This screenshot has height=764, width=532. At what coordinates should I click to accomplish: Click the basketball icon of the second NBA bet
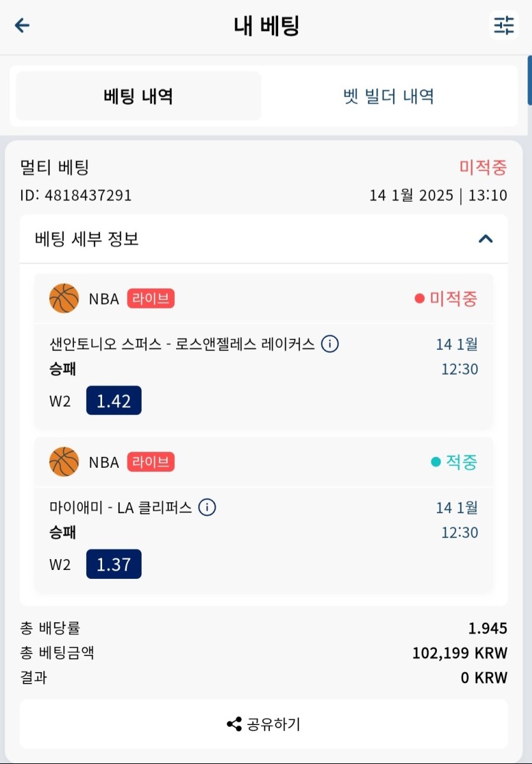[64, 461]
